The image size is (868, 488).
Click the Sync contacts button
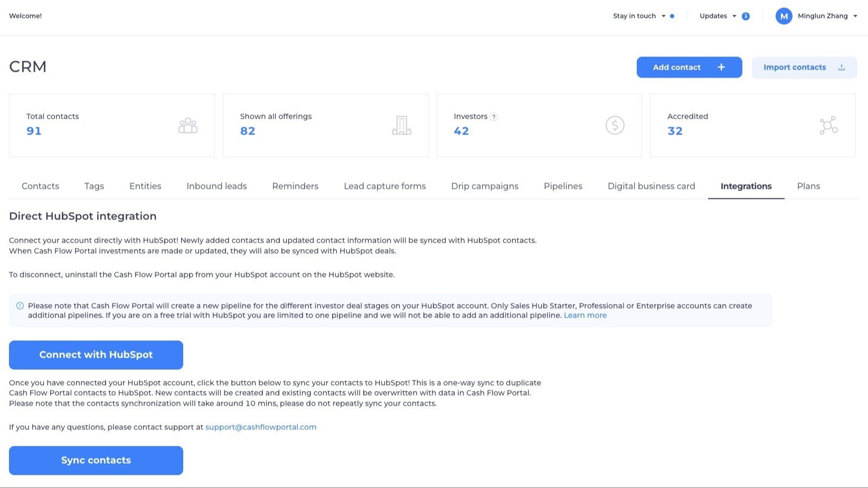pos(96,461)
